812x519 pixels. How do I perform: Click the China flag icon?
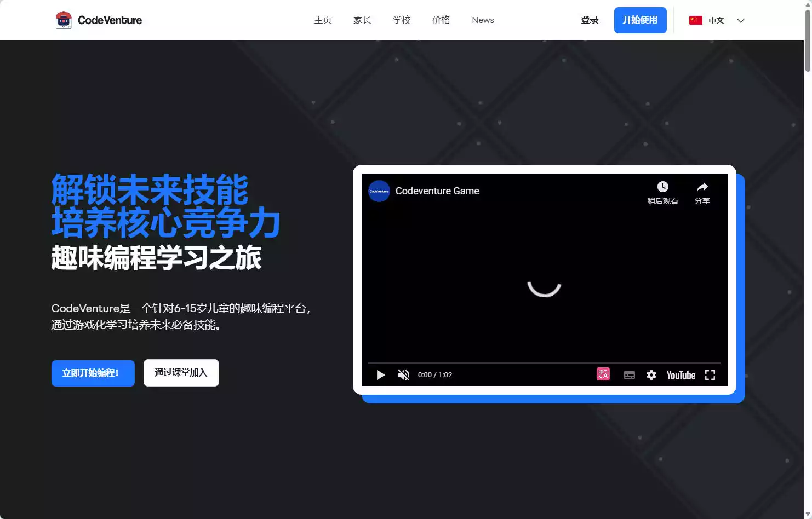click(x=696, y=20)
